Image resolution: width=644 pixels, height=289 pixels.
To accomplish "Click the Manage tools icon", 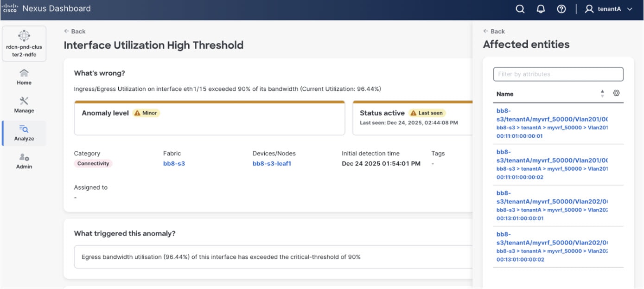I will 24,101.
